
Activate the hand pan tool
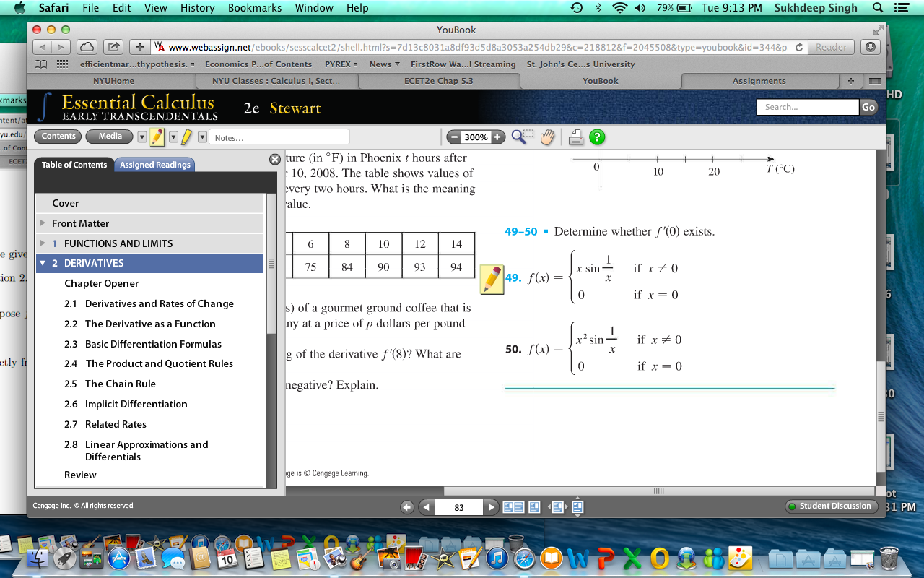tap(547, 137)
